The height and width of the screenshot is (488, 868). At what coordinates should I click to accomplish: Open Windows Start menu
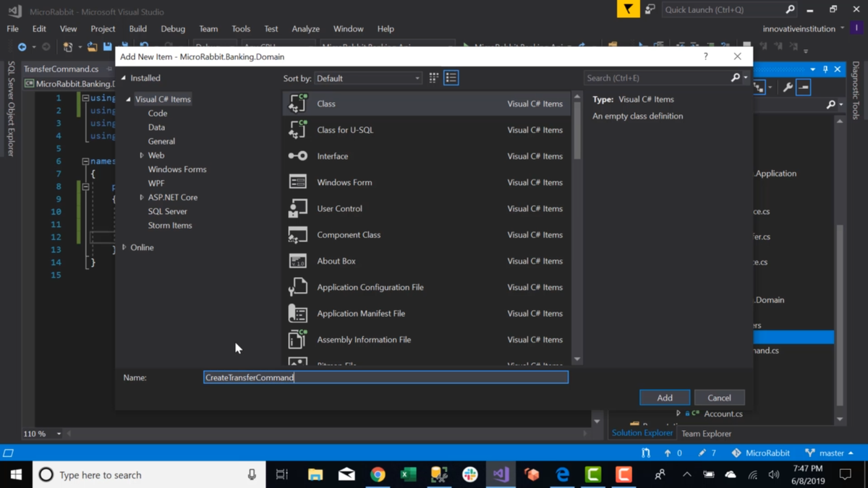[x=16, y=475]
